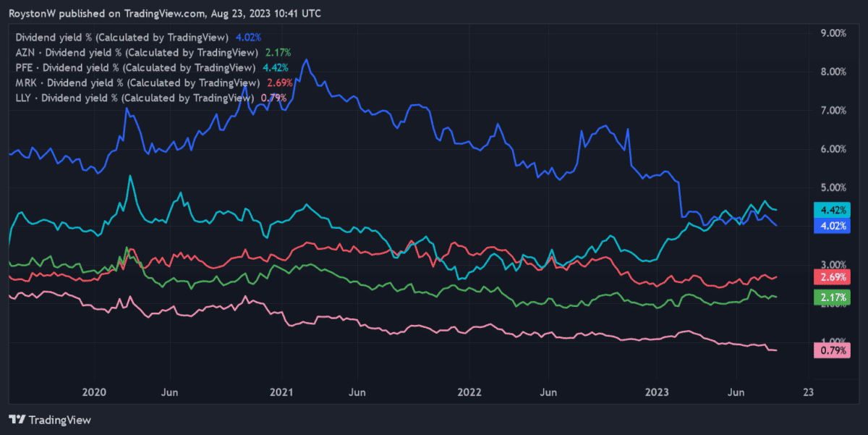Click the 7.00% label on the price axis
868x435 pixels.
[x=832, y=111]
